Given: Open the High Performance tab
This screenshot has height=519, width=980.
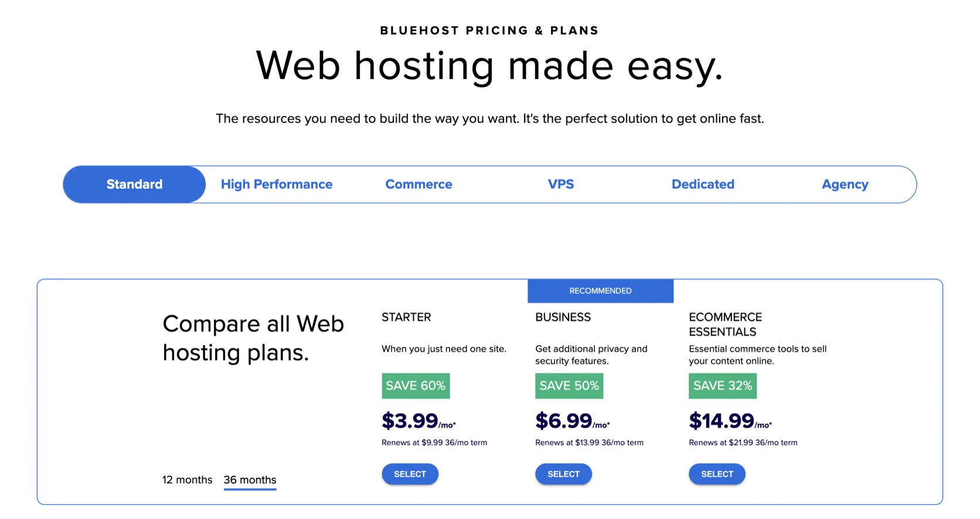Looking at the screenshot, I should [277, 185].
